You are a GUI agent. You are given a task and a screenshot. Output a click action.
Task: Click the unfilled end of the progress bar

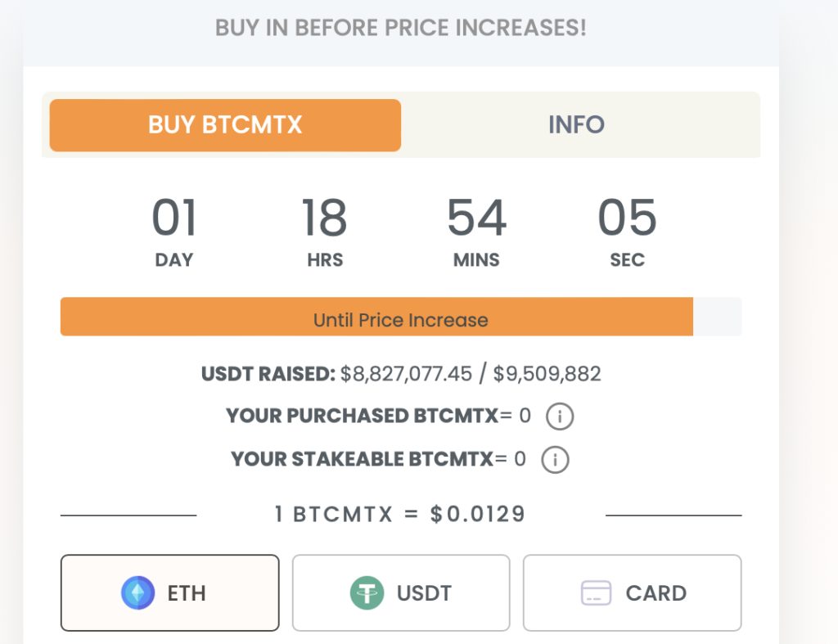click(718, 317)
